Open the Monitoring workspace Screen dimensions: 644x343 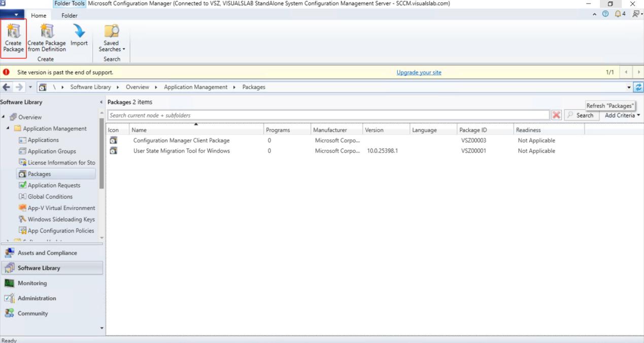pos(32,283)
